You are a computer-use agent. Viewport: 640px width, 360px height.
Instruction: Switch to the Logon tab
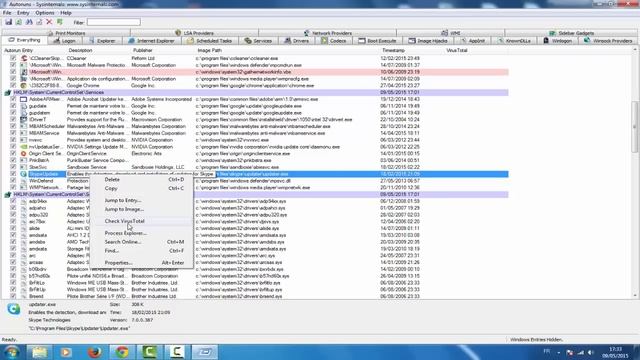pyautogui.click(x=64, y=41)
